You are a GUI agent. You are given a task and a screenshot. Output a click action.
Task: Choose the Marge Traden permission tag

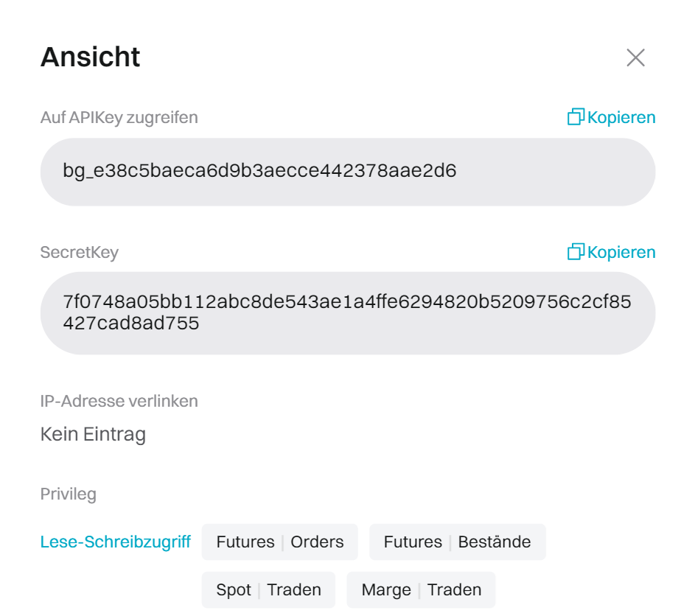point(421,590)
